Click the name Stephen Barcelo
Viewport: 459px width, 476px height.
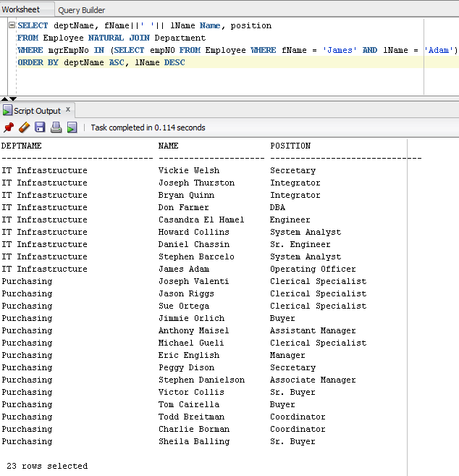click(x=196, y=256)
